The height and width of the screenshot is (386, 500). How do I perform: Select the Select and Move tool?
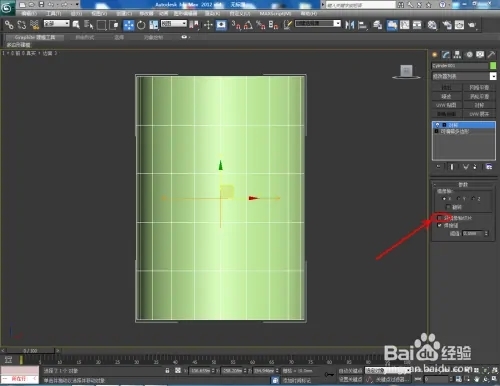pos(129,25)
